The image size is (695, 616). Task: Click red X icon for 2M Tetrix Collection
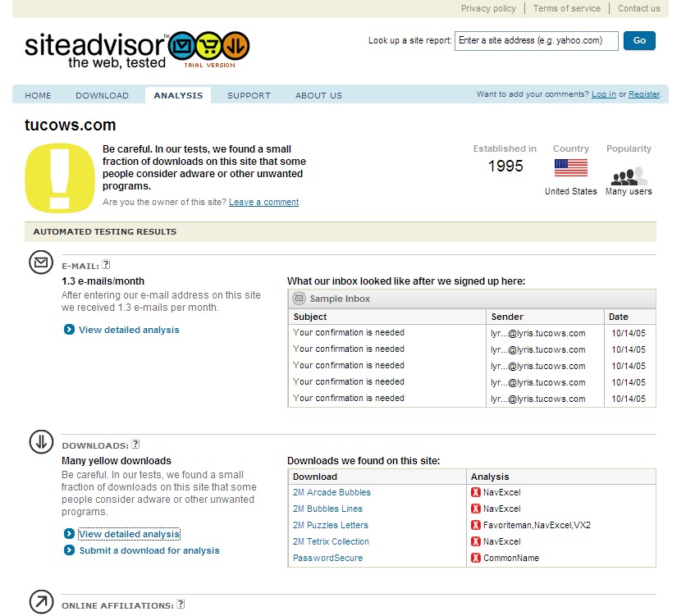click(x=476, y=541)
